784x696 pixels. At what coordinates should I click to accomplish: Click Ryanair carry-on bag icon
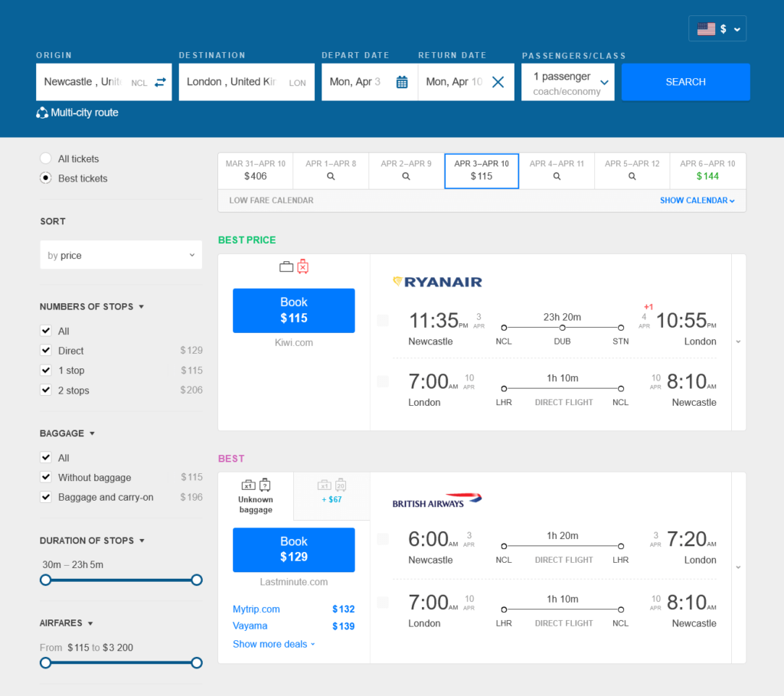pos(286,267)
